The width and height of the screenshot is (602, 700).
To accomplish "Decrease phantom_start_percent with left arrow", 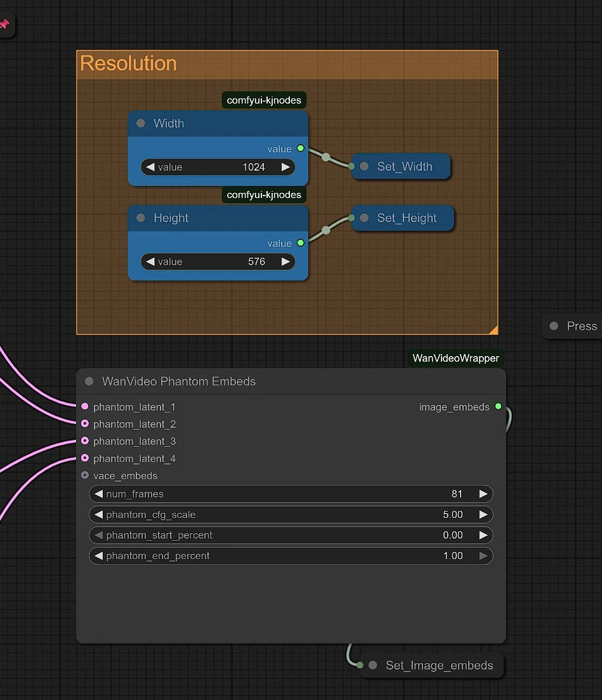I will click(x=98, y=535).
